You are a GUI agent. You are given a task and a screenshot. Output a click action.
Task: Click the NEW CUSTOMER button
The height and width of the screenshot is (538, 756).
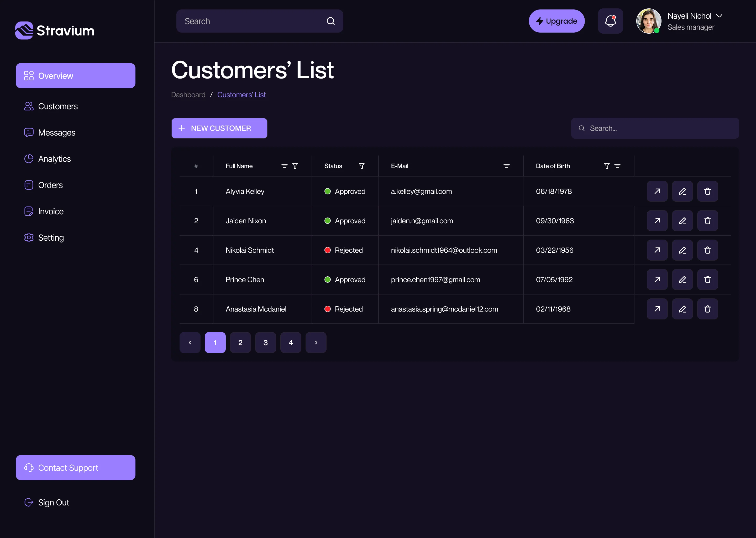[x=219, y=128]
